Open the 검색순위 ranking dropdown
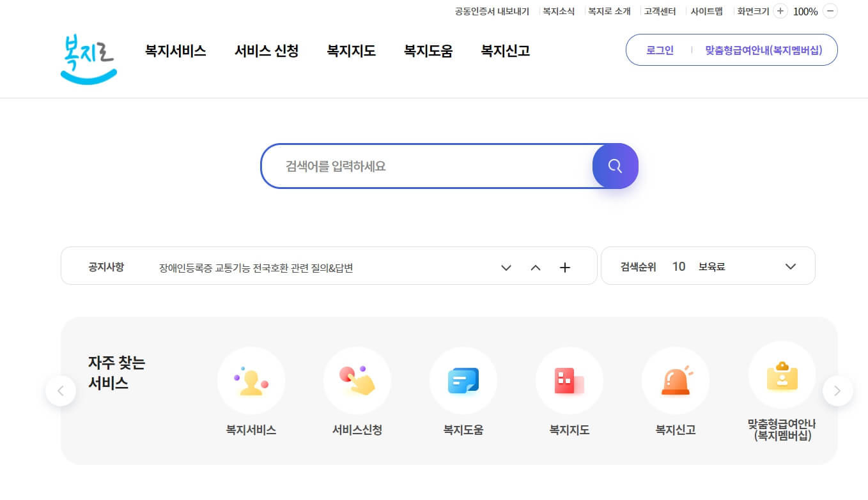 [x=791, y=266]
